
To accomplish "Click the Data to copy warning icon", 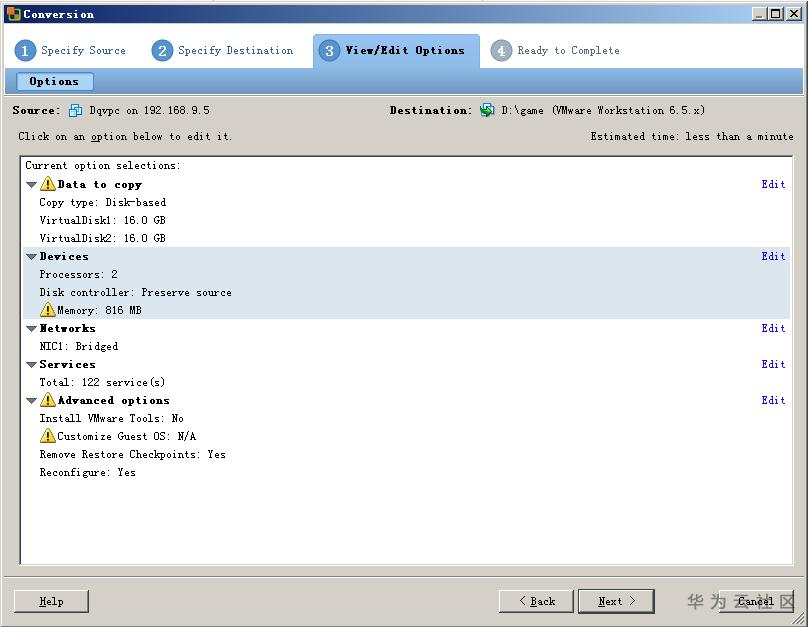I will (x=47, y=184).
